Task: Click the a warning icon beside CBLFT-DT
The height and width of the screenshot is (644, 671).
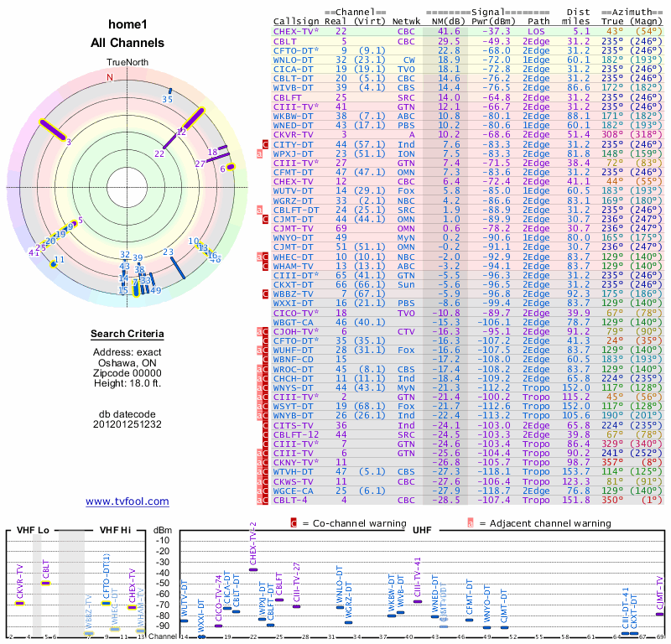Action: tap(259, 210)
